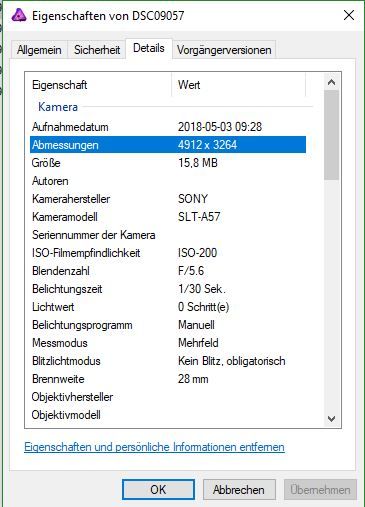Click the Abbrechen button
This screenshot has width=365, height=507.
(x=239, y=490)
